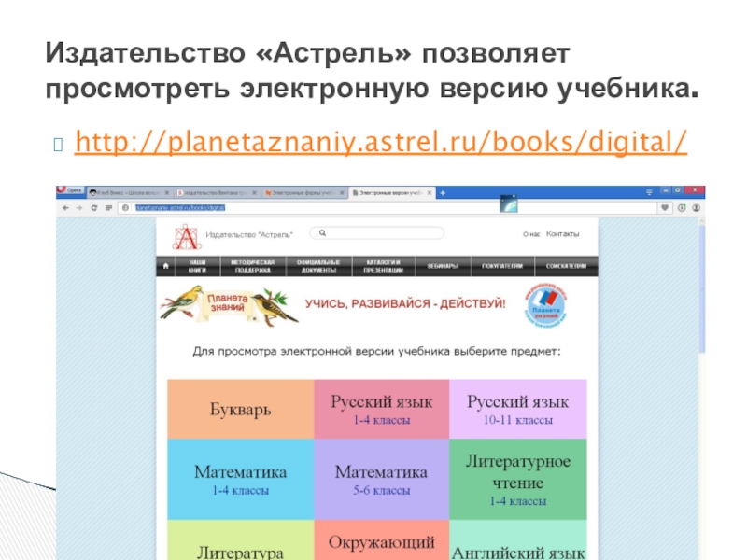Image resolution: width=747 pixels, height=560 pixels.
Task: Select 'Русский язык 1-4 классы' tile
Action: [x=382, y=409]
